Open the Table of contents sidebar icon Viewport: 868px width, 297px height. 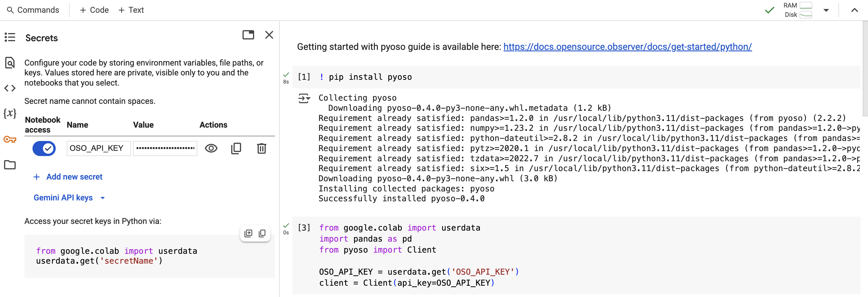pos(10,37)
